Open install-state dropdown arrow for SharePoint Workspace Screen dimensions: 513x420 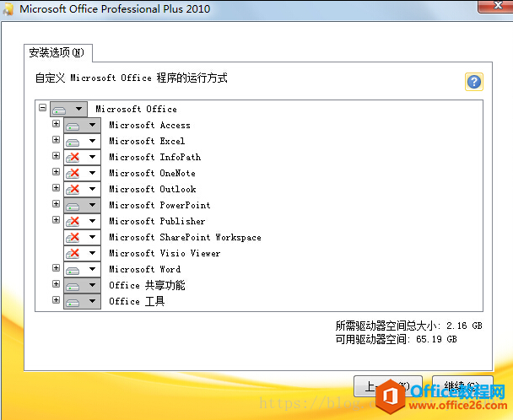pos(92,237)
